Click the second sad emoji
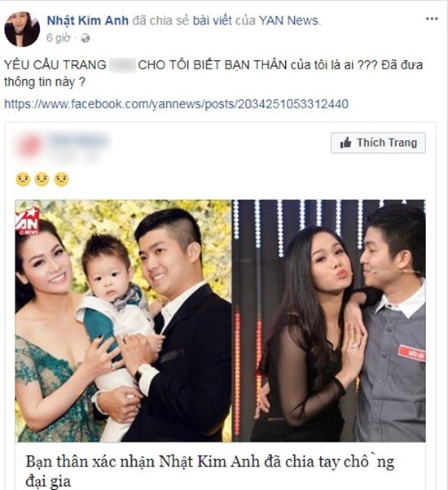The width and height of the screenshot is (448, 490). click(x=42, y=179)
